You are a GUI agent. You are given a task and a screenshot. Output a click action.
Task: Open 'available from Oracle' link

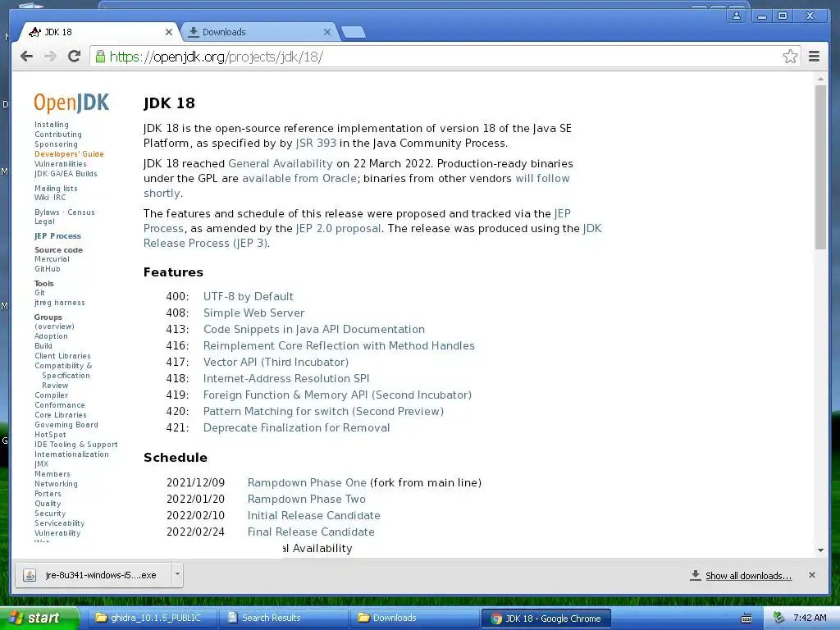(x=299, y=178)
